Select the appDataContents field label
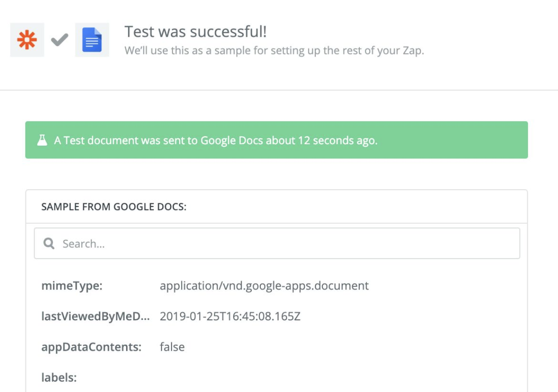The width and height of the screenshot is (558, 392). [91, 347]
